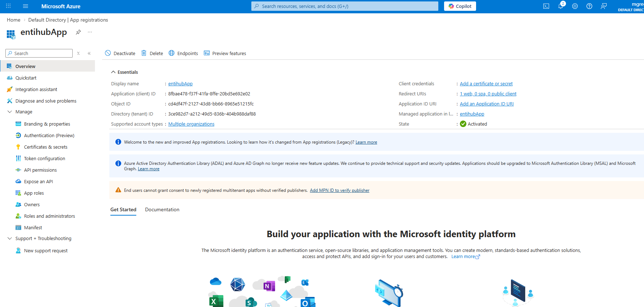Switch to the Get Started tab
The image size is (644, 307).
[123, 209]
